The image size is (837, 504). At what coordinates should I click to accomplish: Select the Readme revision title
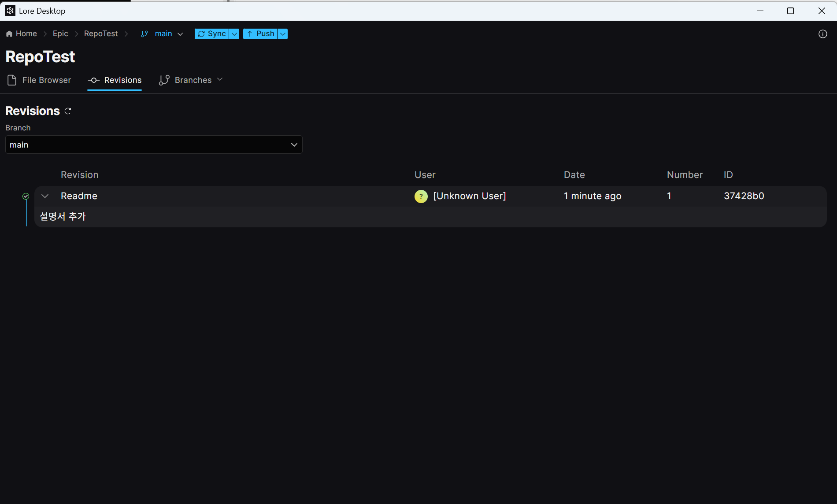[x=79, y=196]
